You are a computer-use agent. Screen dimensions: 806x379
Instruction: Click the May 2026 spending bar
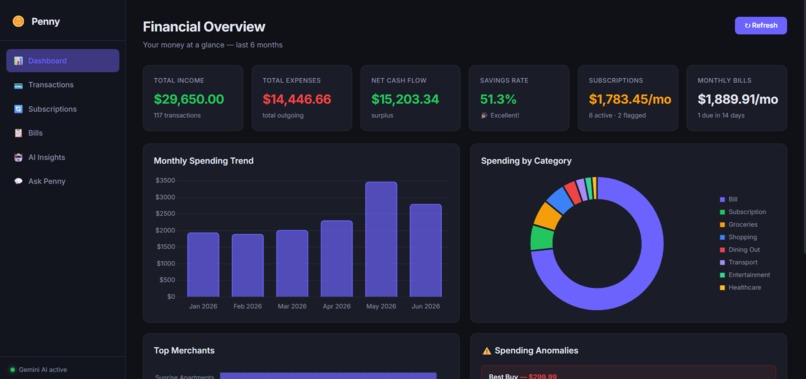click(x=381, y=239)
